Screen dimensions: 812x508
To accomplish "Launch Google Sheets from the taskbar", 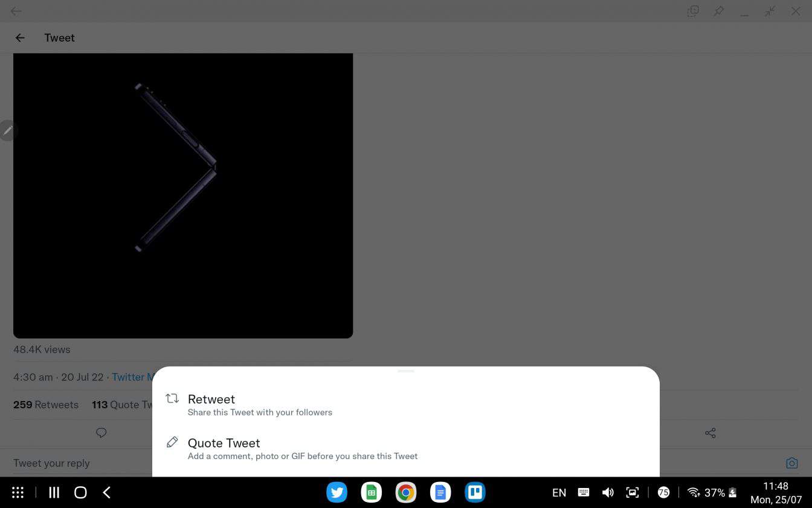I will (x=372, y=492).
